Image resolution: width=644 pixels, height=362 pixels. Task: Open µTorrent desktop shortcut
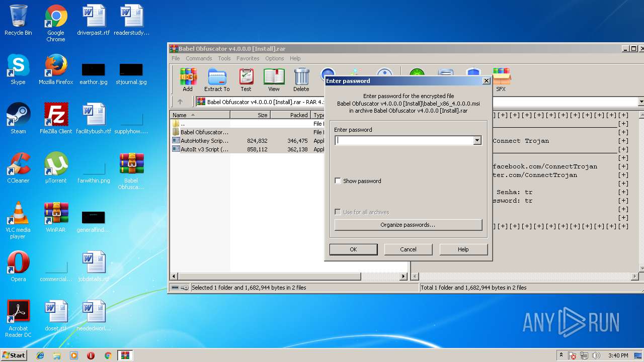[56, 168]
